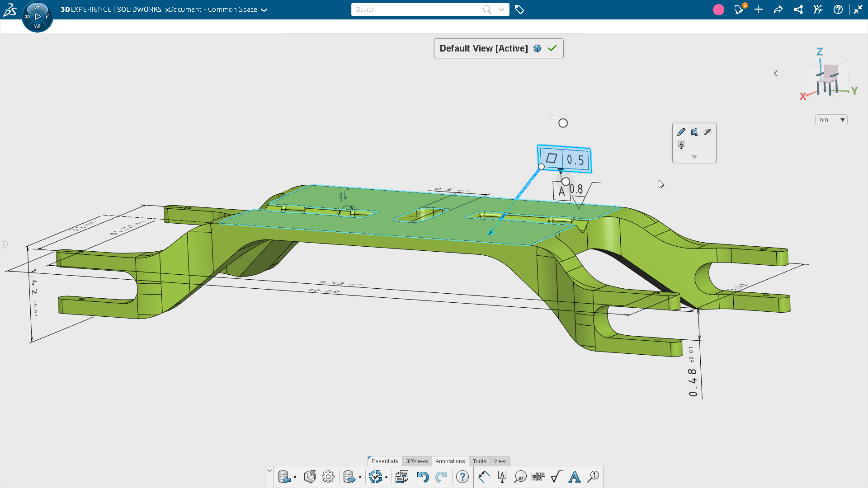
Task: Apply a Surface Finish symbol
Action: click(556, 477)
